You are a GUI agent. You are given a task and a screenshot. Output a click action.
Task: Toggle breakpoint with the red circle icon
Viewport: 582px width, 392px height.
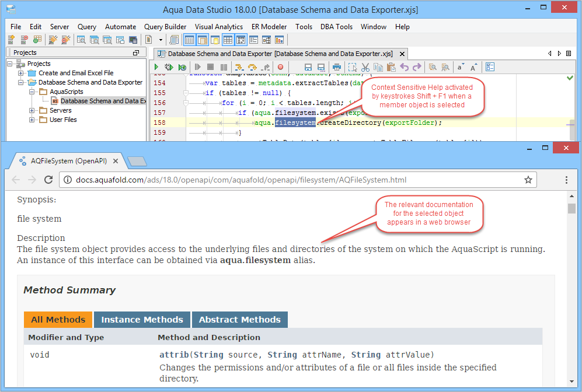coord(281,67)
